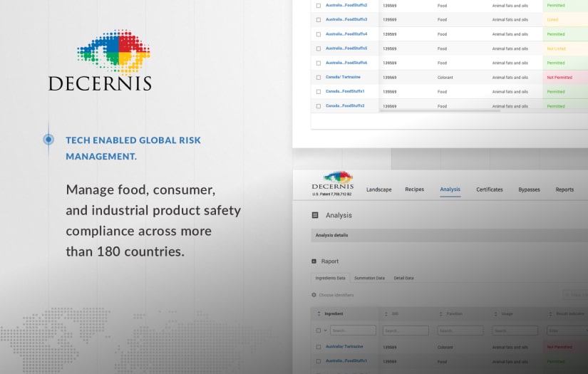Click the Choose identifiers label
The image size is (588, 374).
pyautogui.click(x=336, y=295)
